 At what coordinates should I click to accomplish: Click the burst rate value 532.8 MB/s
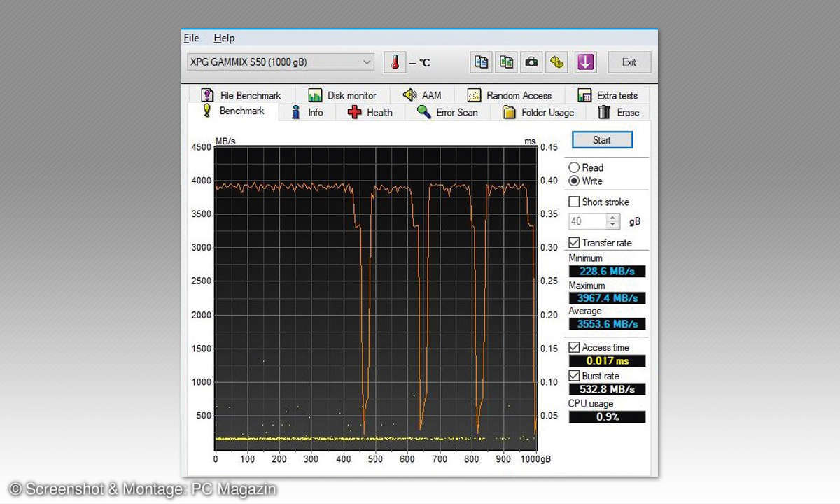coord(607,389)
